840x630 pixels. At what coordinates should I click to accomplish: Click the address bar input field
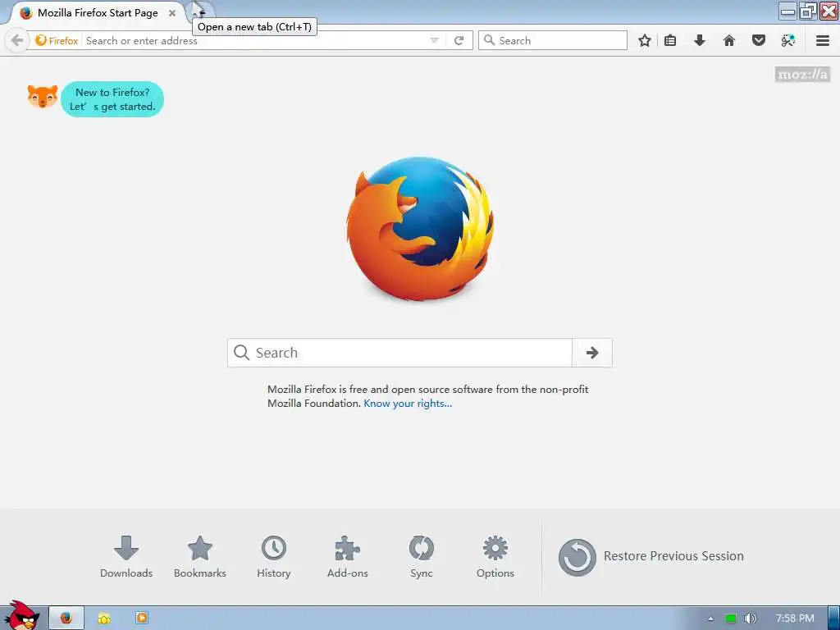point(255,41)
